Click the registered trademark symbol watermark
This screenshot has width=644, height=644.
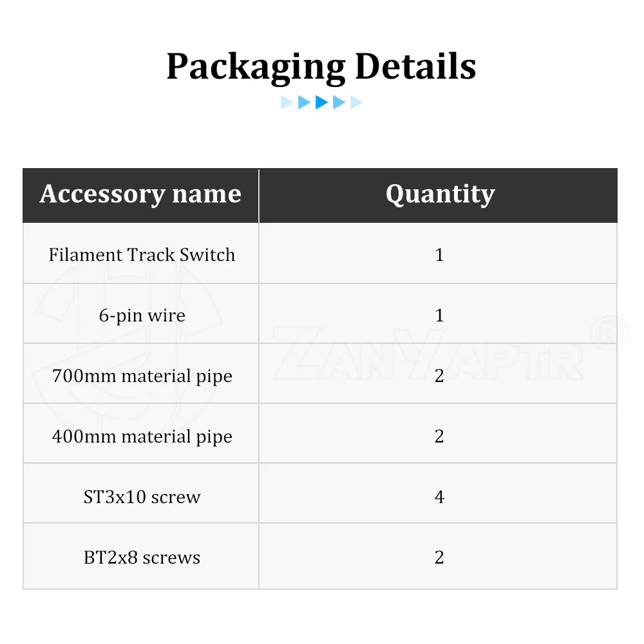(x=610, y=332)
